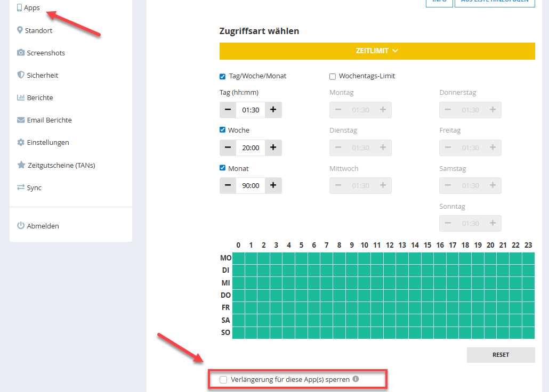The image size is (549, 392).
Task: Click the envelope icon for Email Berichte
Action: tap(21, 120)
